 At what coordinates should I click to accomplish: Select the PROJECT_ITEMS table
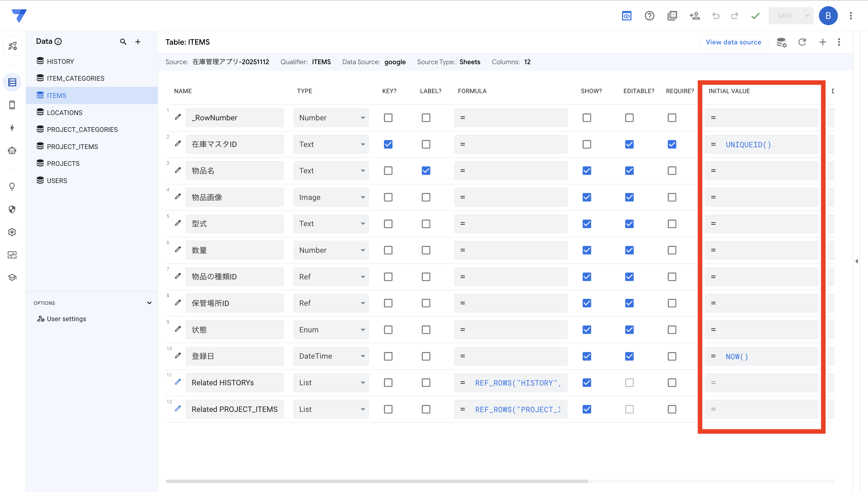point(72,147)
